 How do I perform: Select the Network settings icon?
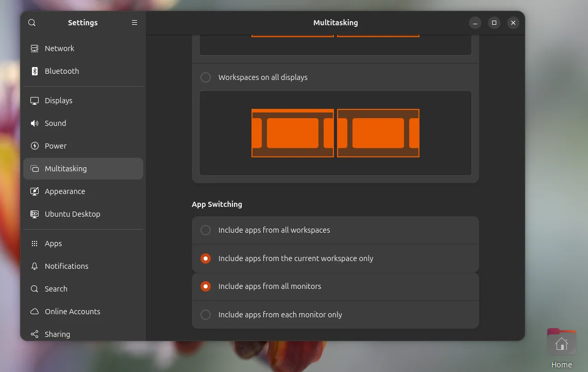pos(34,48)
